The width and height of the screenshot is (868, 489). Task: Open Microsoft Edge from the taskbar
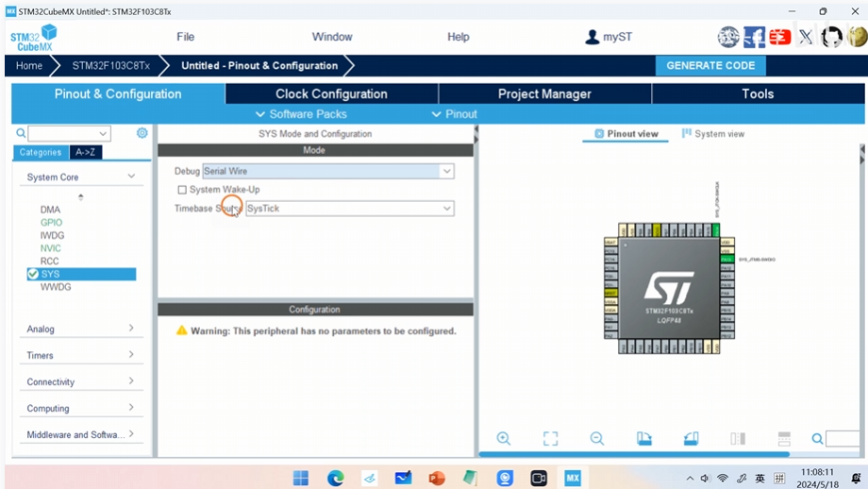[x=335, y=478]
